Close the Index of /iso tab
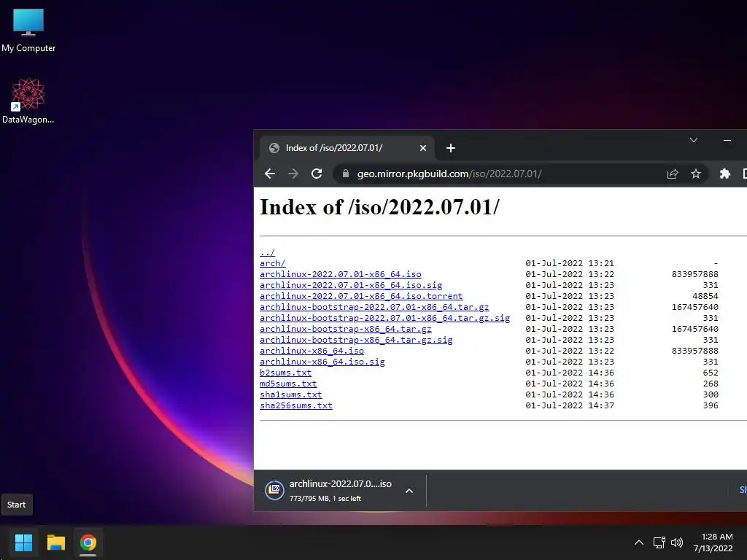The width and height of the screenshot is (747, 560). coord(422,148)
